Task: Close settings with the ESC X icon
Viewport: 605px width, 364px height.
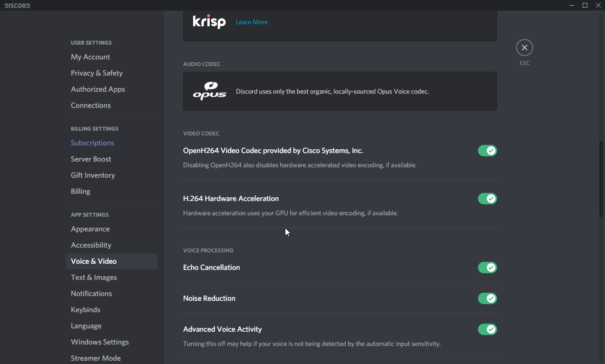Action: (524, 48)
